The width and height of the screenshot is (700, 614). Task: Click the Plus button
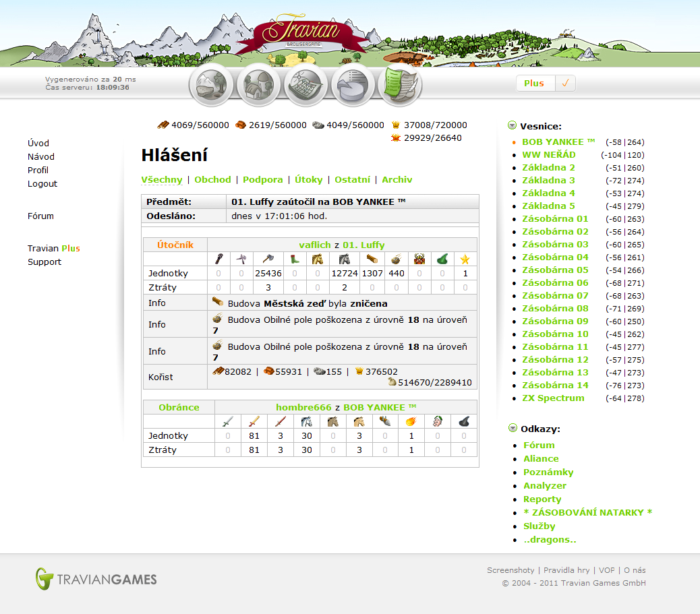tap(535, 84)
